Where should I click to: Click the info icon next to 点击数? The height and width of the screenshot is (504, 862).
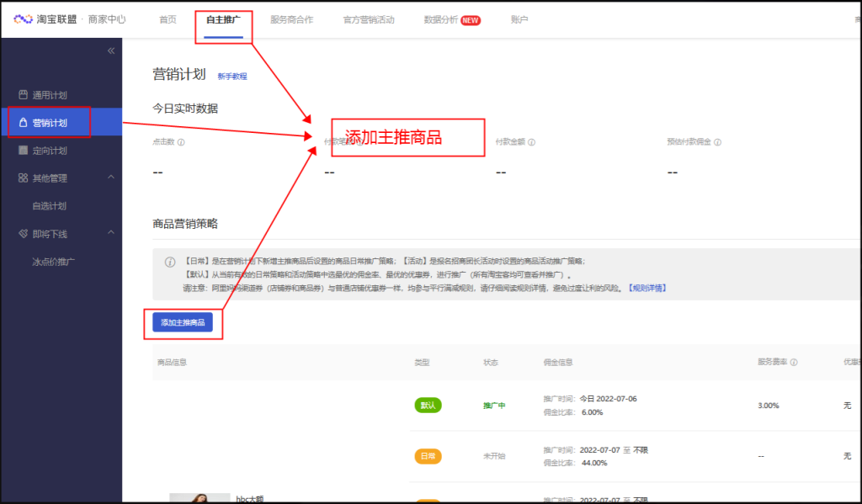(x=181, y=142)
